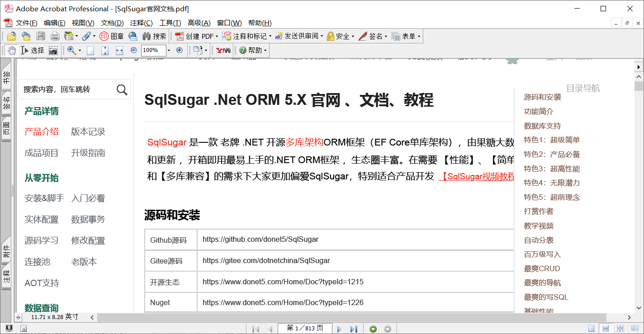Image resolution: width=644 pixels, height=334 pixels.
Task: Click the green previous view arrow
Action: click(x=373, y=329)
